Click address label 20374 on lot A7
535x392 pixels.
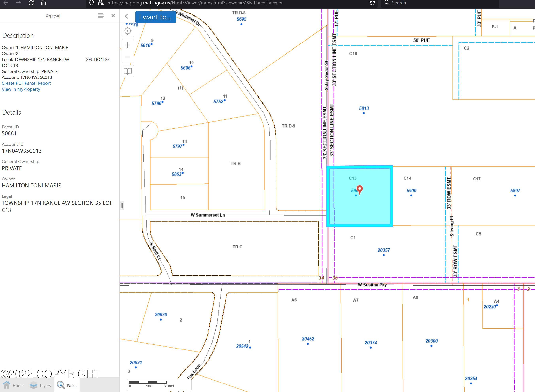pyautogui.click(x=371, y=343)
